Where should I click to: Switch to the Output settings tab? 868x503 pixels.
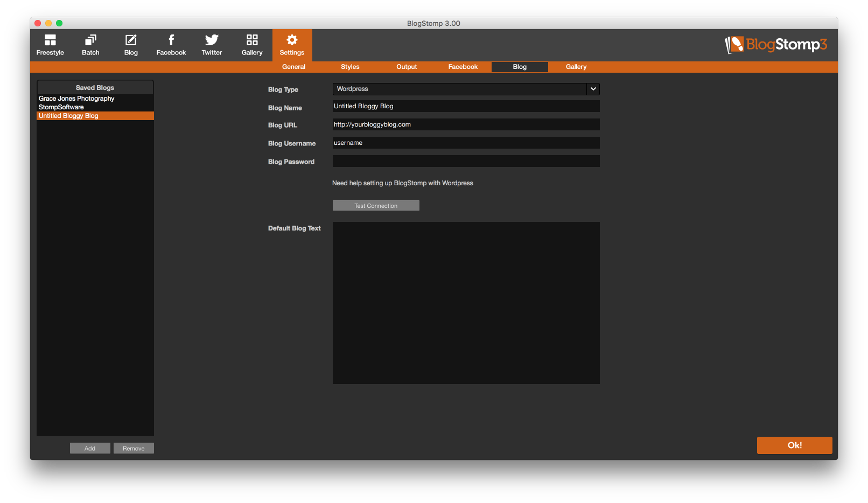tap(407, 67)
